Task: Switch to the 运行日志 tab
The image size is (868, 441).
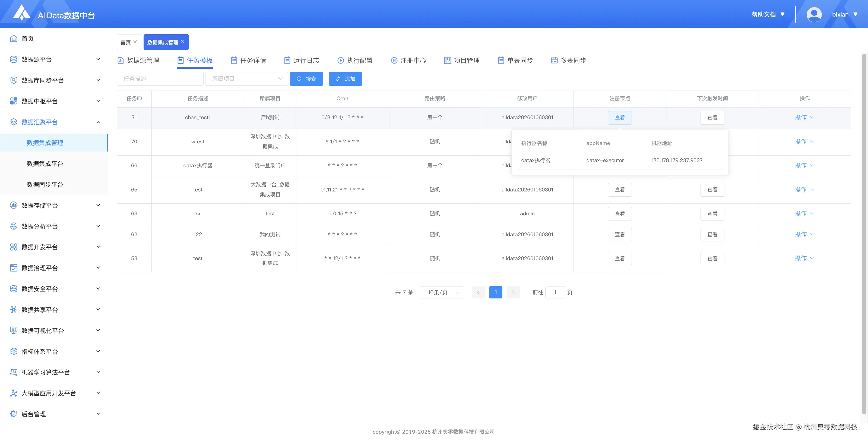Action: (x=302, y=60)
